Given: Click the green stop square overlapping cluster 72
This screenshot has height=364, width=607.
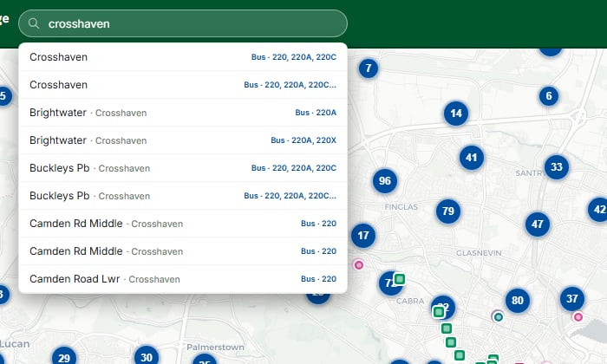Looking at the screenshot, I should click(400, 278).
